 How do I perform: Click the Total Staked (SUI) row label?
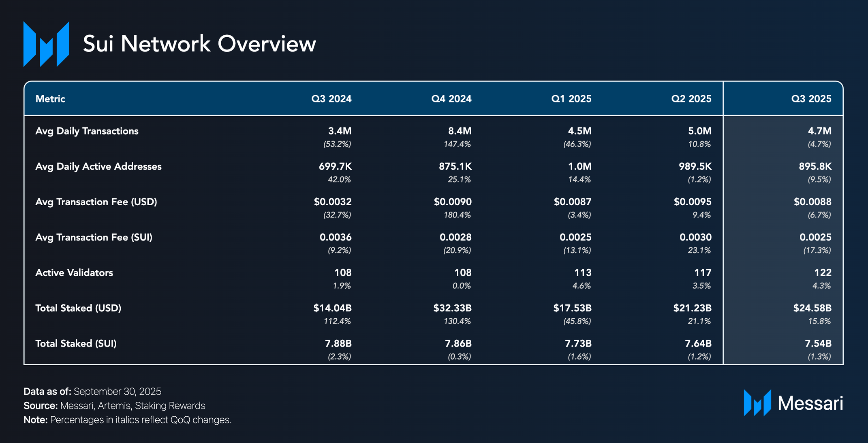coord(76,343)
